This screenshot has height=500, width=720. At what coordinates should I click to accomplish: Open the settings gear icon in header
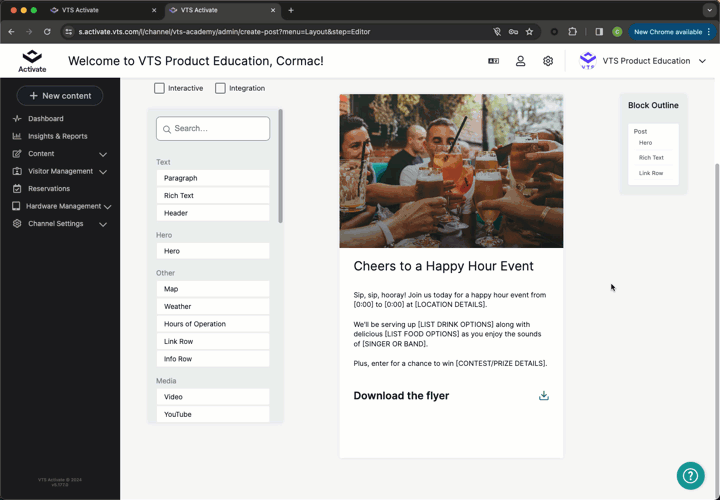[547, 61]
